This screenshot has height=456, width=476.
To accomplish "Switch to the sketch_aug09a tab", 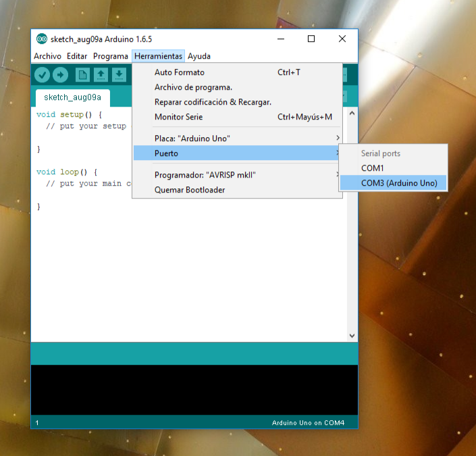I will coord(72,97).
